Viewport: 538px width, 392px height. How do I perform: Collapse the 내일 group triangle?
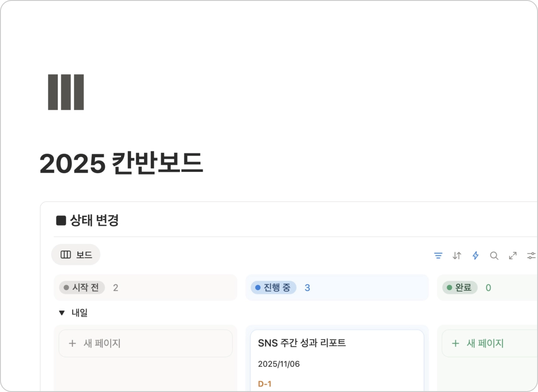pyautogui.click(x=62, y=313)
